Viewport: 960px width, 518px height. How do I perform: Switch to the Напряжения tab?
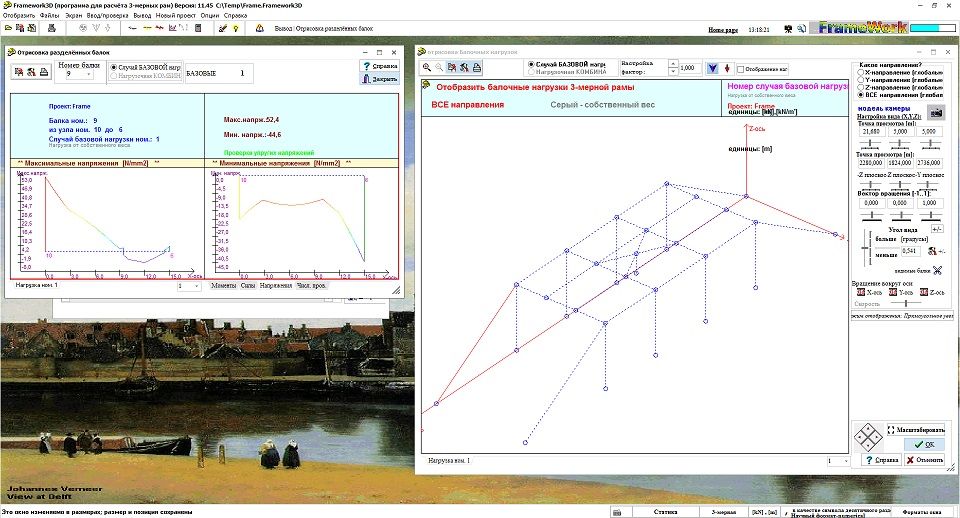[x=276, y=285]
